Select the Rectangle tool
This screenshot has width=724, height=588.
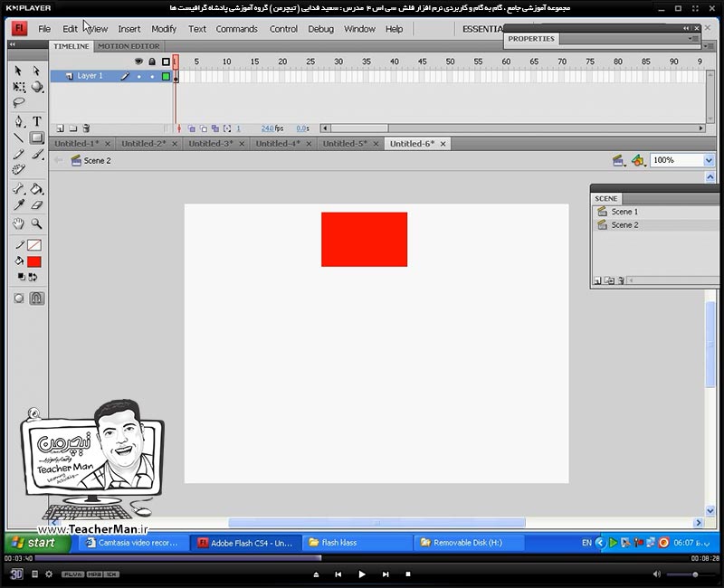pos(36,138)
